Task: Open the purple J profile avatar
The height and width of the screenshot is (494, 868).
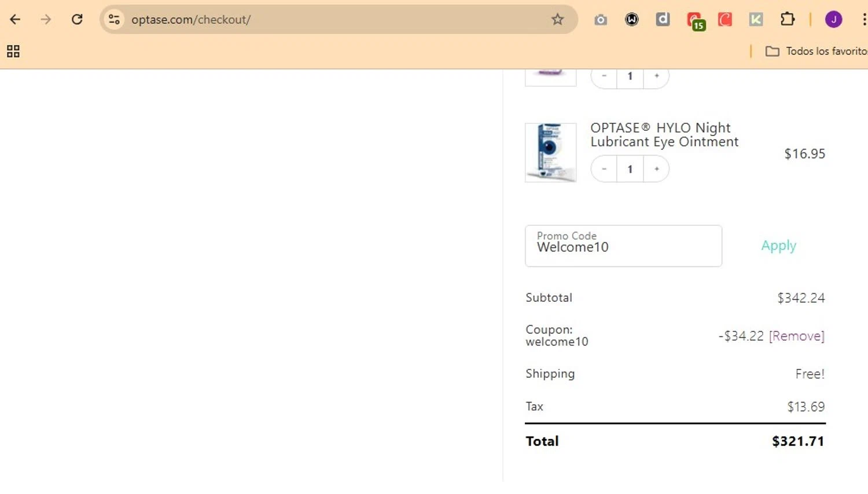Action: tap(833, 19)
